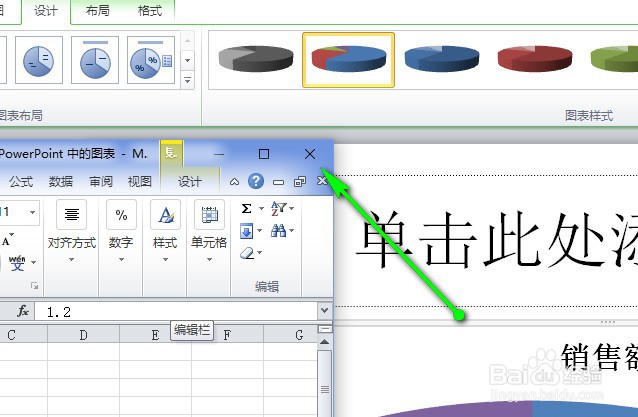Open the Fill dropdown arrow
This screenshot has width=638, height=417.
click(259, 231)
